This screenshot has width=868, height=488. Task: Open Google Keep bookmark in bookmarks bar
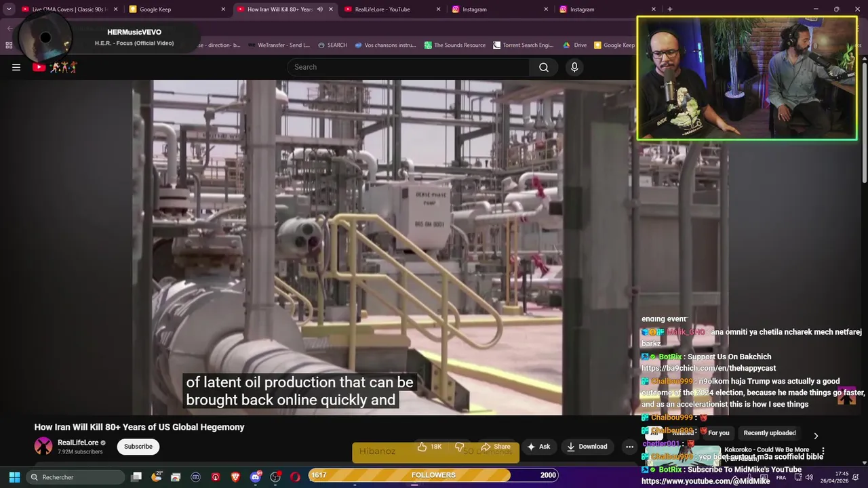coord(614,45)
